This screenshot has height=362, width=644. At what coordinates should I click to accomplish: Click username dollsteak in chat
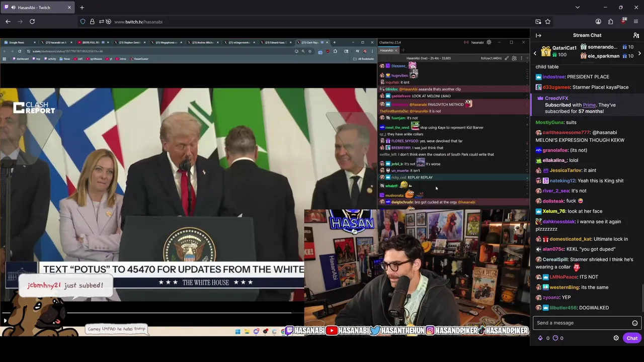tap(552, 201)
